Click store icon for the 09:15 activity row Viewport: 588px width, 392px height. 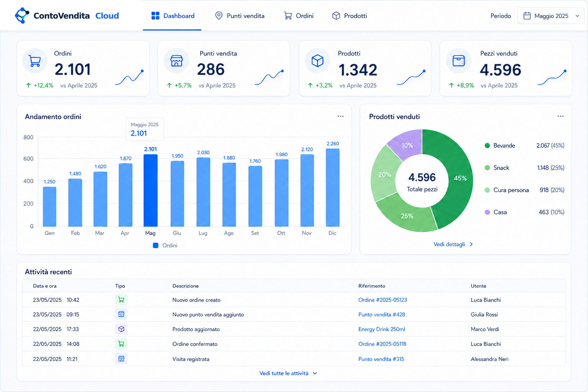121,314
